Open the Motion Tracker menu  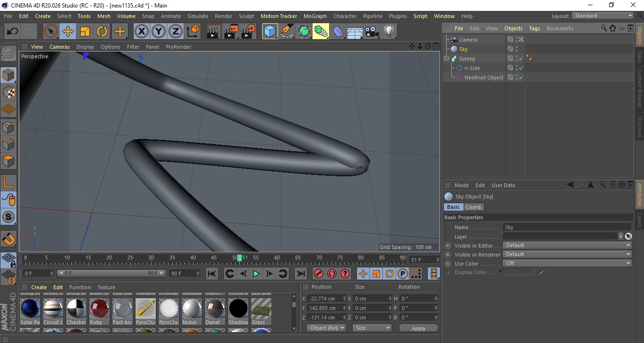click(279, 16)
